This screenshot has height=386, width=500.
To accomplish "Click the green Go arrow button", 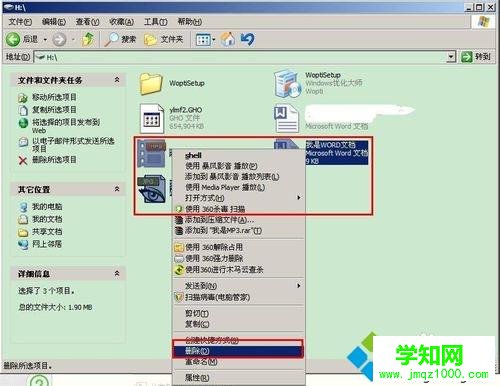I will 466,57.
